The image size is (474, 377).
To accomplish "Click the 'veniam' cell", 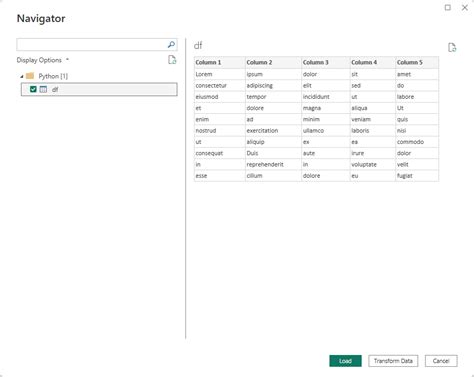I will (x=373, y=119).
